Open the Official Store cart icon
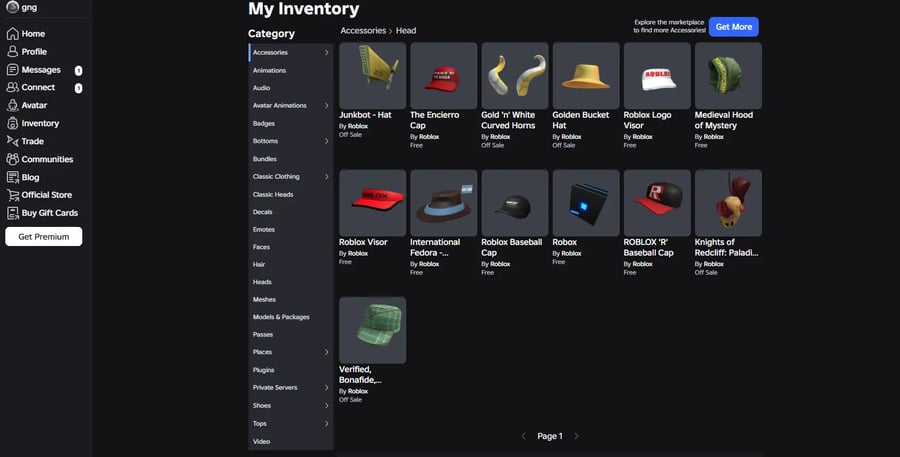The image size is (900, 457). [x=12, y=195]
